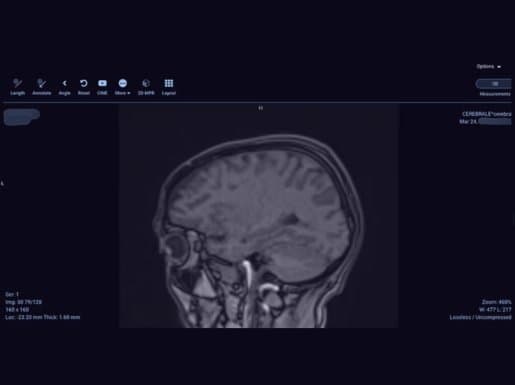515x385 pixels.
Task: Click the 'Mar 24' study date text
Action: (x=468, y=122)
